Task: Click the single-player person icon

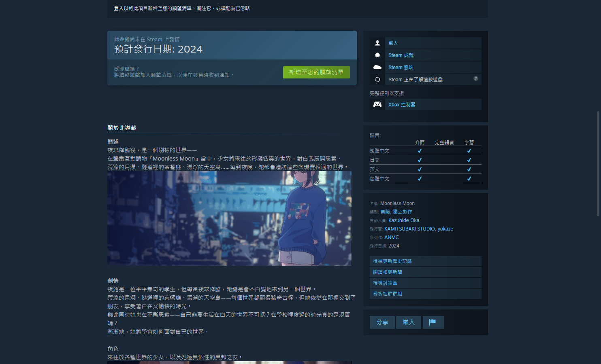Action: pos(377,43)
